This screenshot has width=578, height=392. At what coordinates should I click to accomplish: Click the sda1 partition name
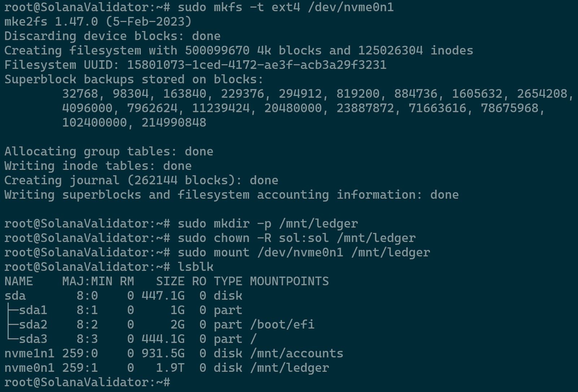click(x=33, y=310)
